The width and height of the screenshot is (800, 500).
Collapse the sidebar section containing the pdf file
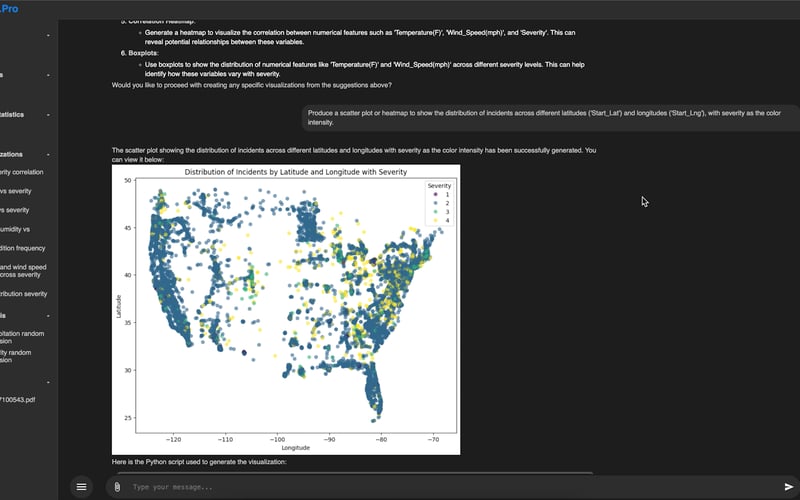(48, 382)
